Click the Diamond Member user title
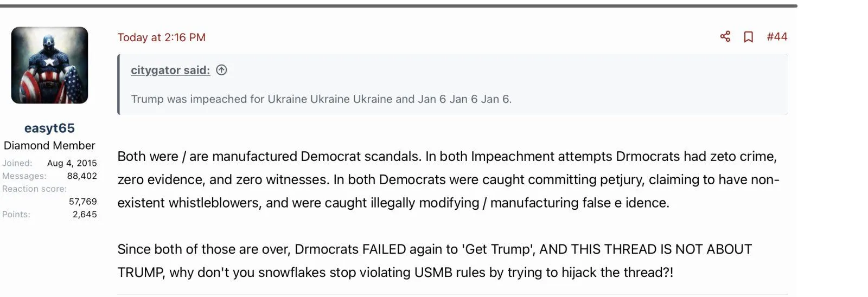The height and width of the screenshot is (297, 868). [x=49, y=145]
